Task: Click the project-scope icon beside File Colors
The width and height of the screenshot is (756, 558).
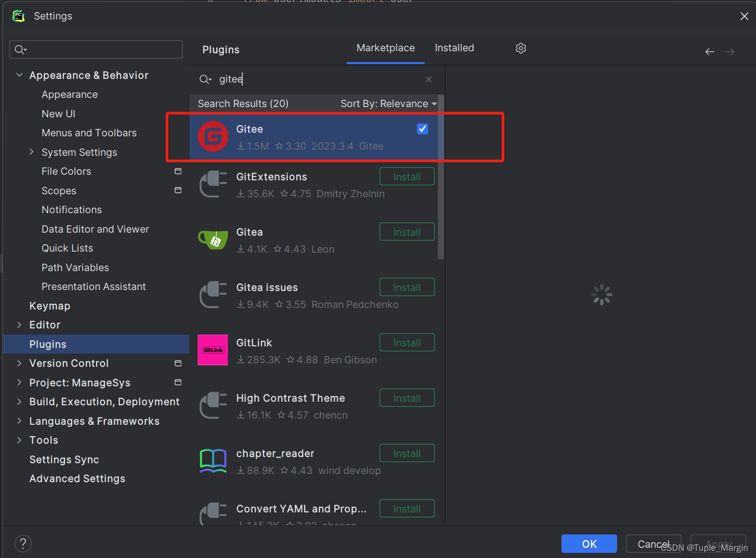Action: [x=178, y=171]
